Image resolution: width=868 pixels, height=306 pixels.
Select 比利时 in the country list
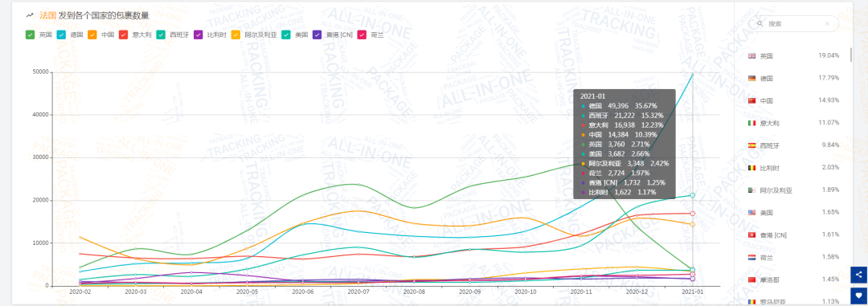coord(769,168)
